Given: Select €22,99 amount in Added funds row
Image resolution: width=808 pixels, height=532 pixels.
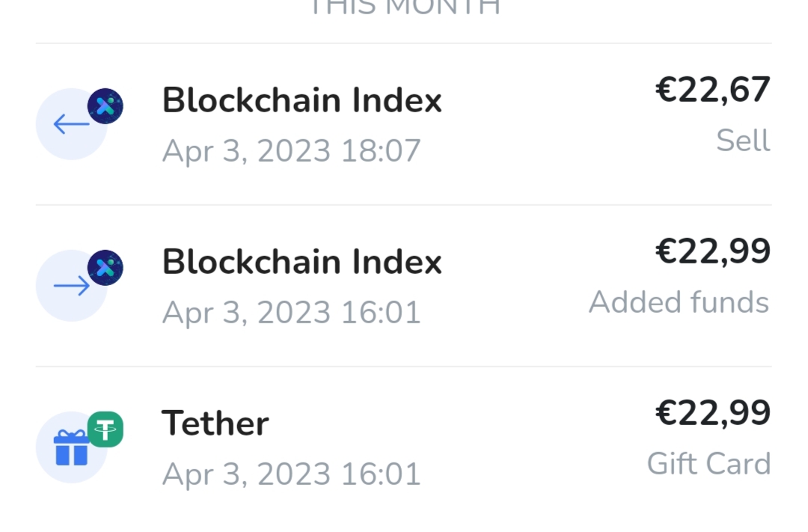Looking at the screenshot, I should (713, 251).
